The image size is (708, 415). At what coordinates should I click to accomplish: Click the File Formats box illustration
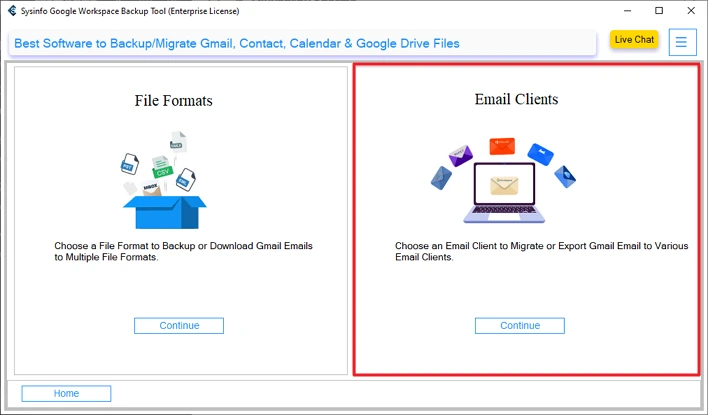(x=164, y=180)
